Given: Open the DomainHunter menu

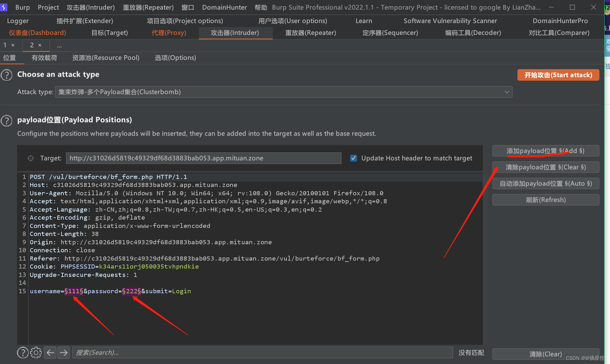Looking at the screenshot, I should coord(225,7).
